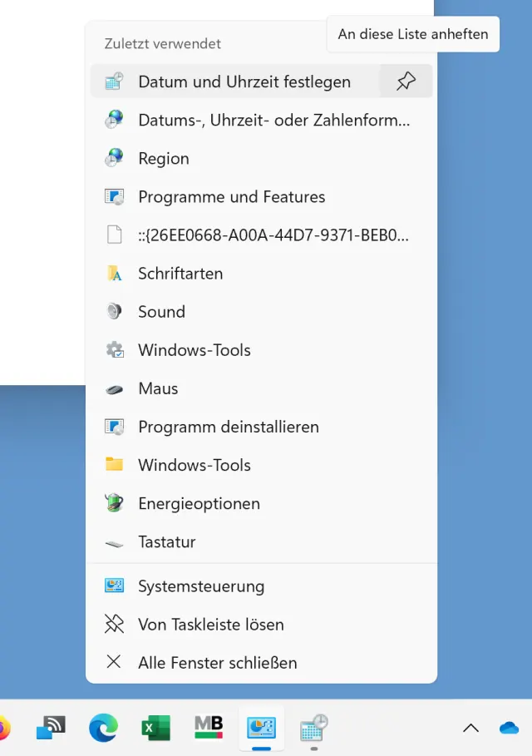Pin 'Datum und Uhrzeit festlegen' to list

[x=406, y=82]
